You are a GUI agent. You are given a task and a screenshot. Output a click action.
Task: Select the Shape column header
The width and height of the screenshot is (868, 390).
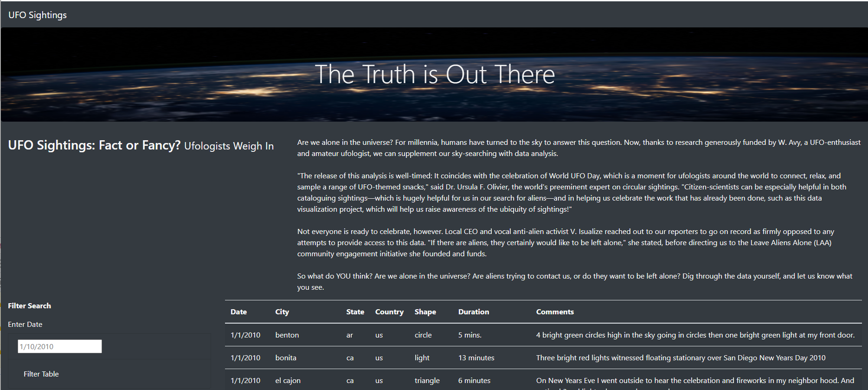coord(425,312)
